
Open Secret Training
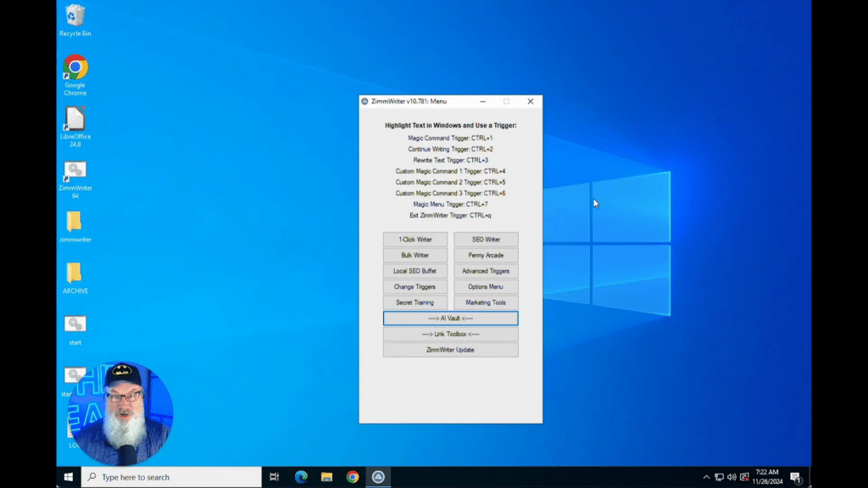click(415, 302)
